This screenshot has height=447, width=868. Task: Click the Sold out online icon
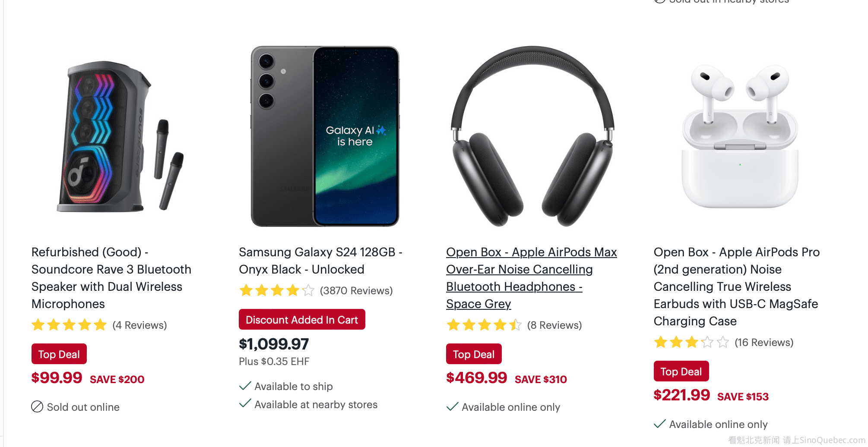coord(37,407)
